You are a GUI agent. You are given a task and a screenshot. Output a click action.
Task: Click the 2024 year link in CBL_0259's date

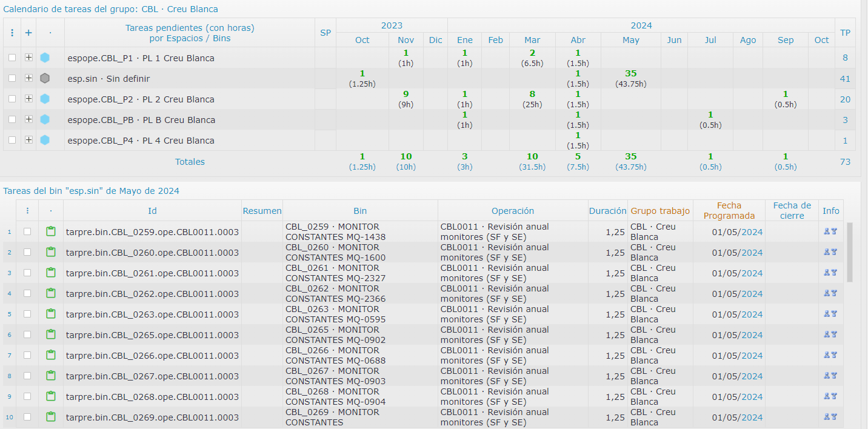click(x=752, y=231)
